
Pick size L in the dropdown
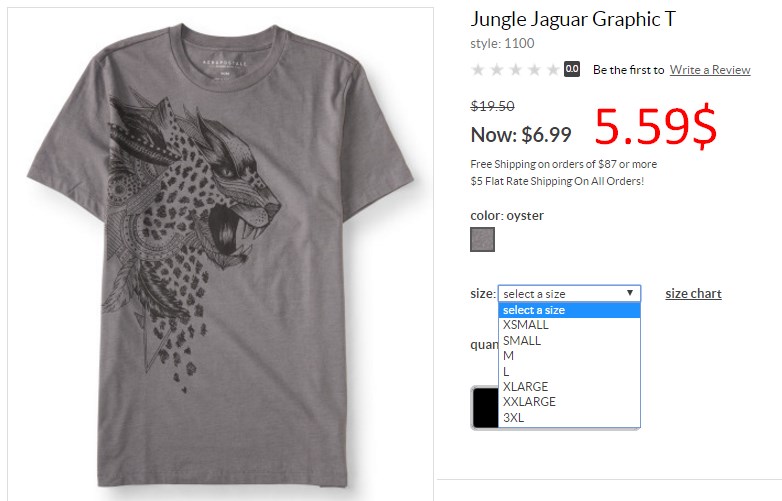(x=569, y=371)
